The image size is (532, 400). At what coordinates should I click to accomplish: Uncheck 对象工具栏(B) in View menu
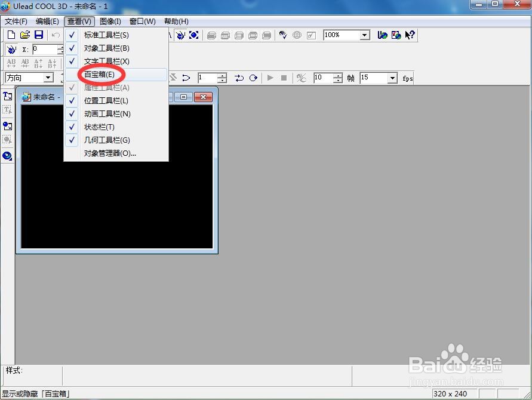pos(116,48)
